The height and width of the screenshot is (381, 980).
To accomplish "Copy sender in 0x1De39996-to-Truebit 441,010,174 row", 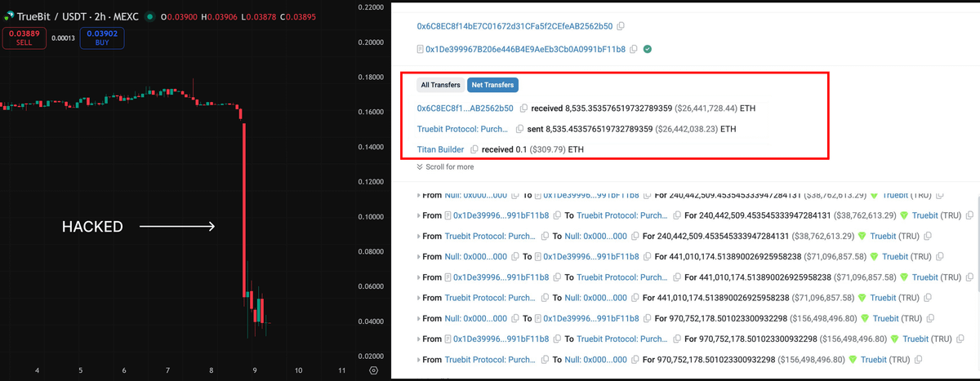I will point(557,277).
